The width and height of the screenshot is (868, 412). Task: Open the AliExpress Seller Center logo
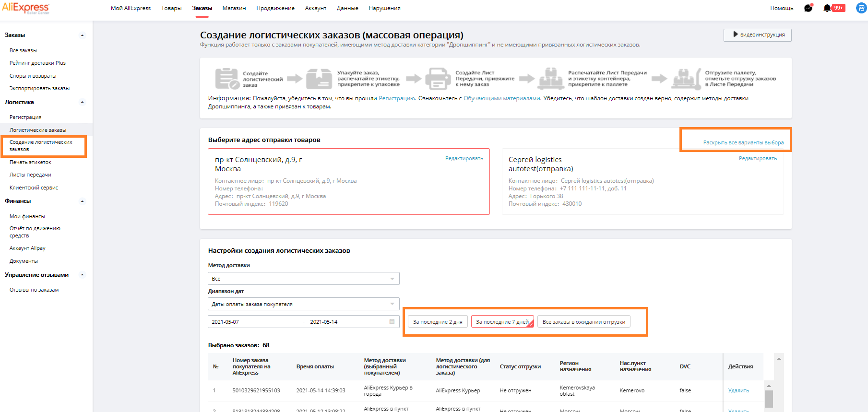point(25,8)
